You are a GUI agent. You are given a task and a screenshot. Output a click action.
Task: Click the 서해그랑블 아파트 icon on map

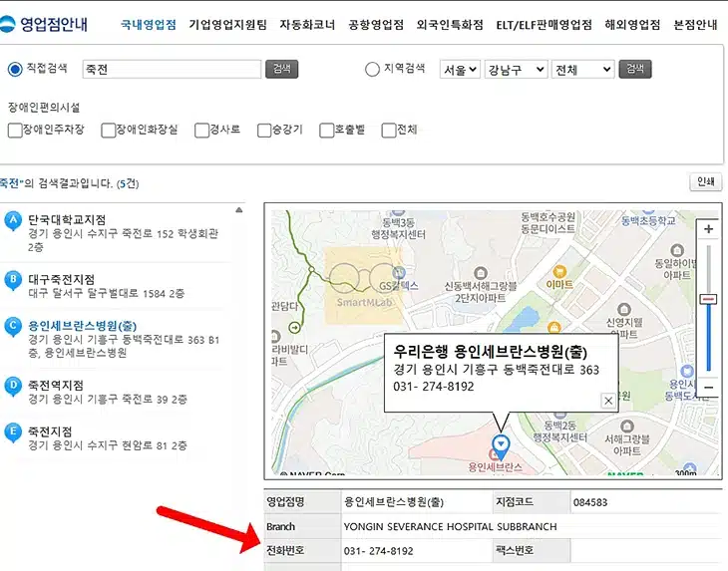tap(627, 426)
